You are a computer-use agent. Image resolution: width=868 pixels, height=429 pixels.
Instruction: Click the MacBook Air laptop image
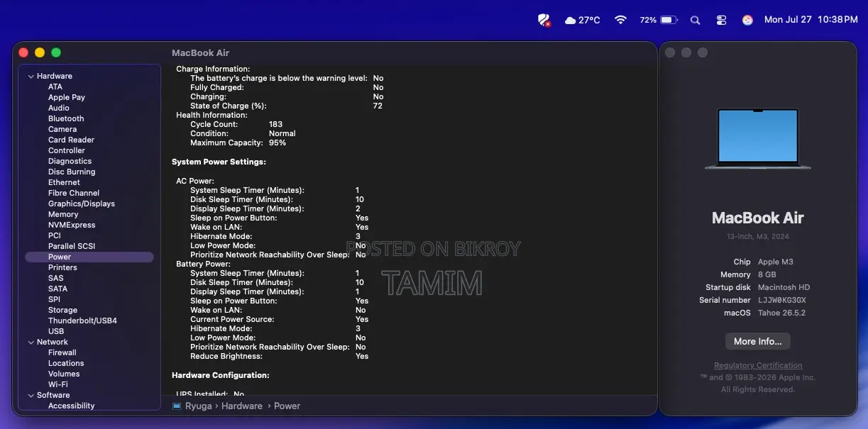click(x=758, y=139)
